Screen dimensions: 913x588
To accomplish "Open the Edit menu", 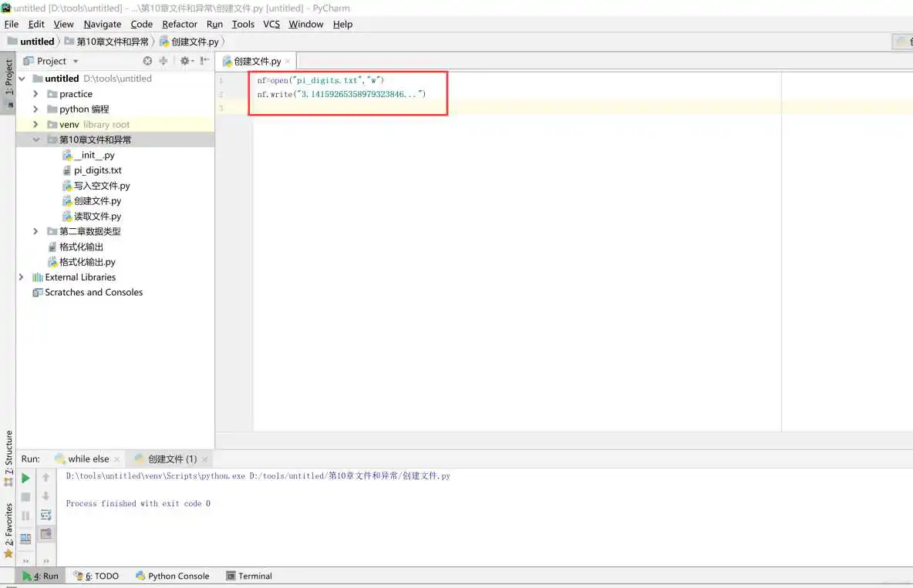I will (36, 24).
